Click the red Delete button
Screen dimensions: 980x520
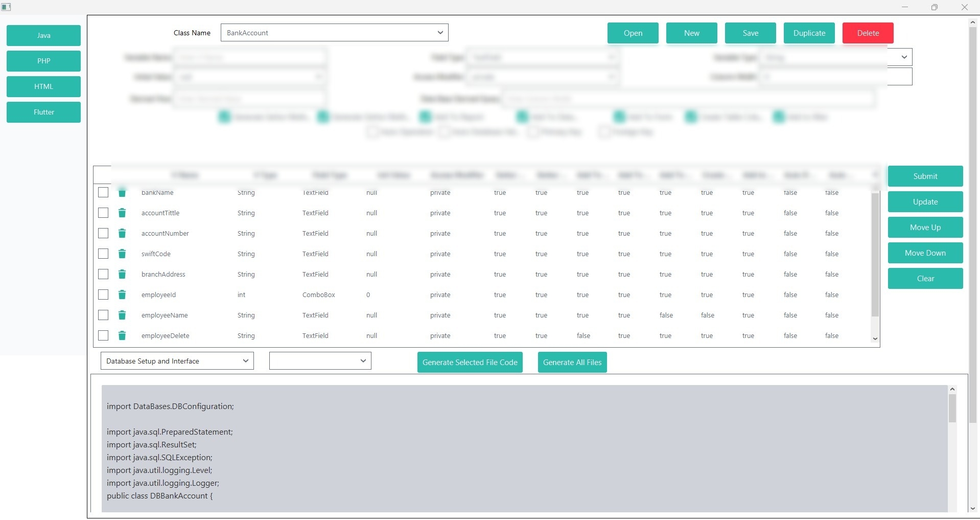[x=868, y=33]
